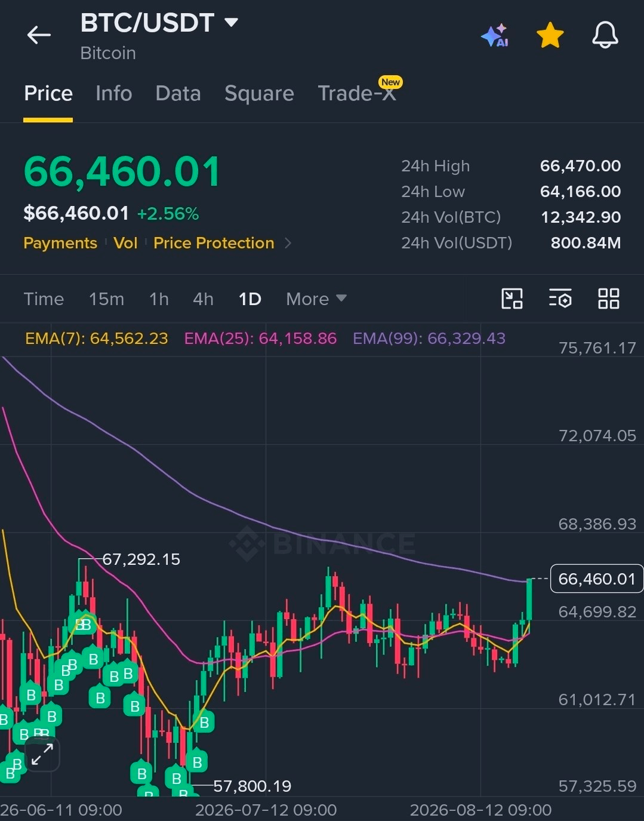This screenshot has height=821, width=644.
Task: Open the grid layout icon
Action: pyautogui.click(x=609, y=299)
